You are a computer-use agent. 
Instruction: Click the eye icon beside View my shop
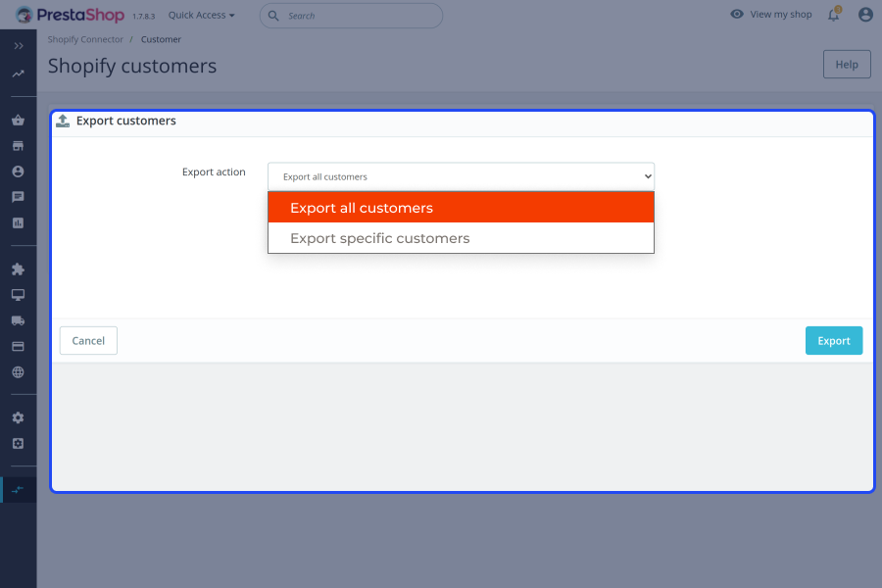[737, 14]
